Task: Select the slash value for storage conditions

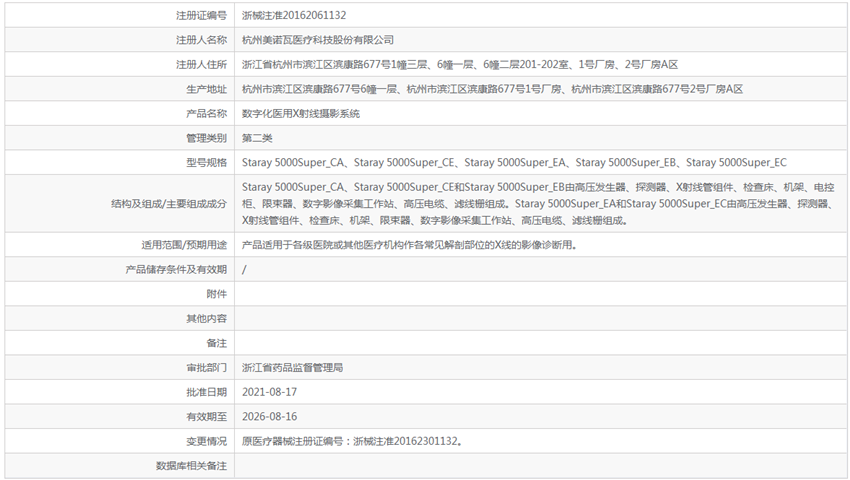Action: click(244, 270)
